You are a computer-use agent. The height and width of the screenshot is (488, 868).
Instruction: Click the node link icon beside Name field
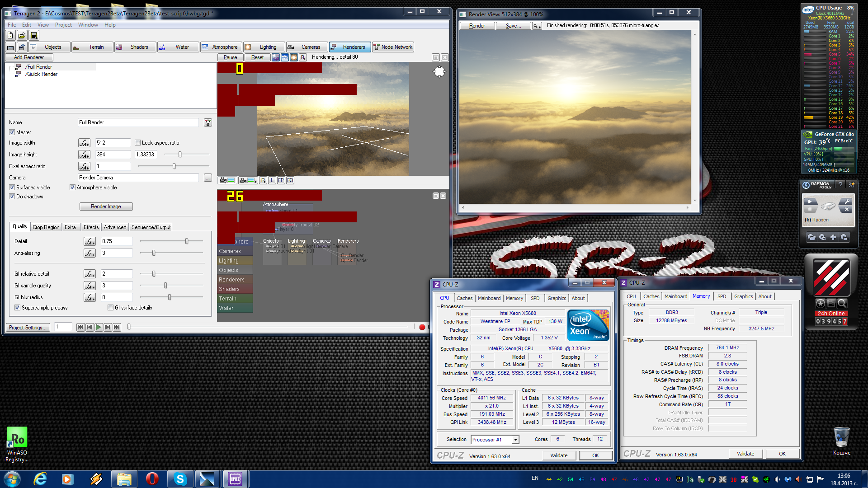coord(208,122)
